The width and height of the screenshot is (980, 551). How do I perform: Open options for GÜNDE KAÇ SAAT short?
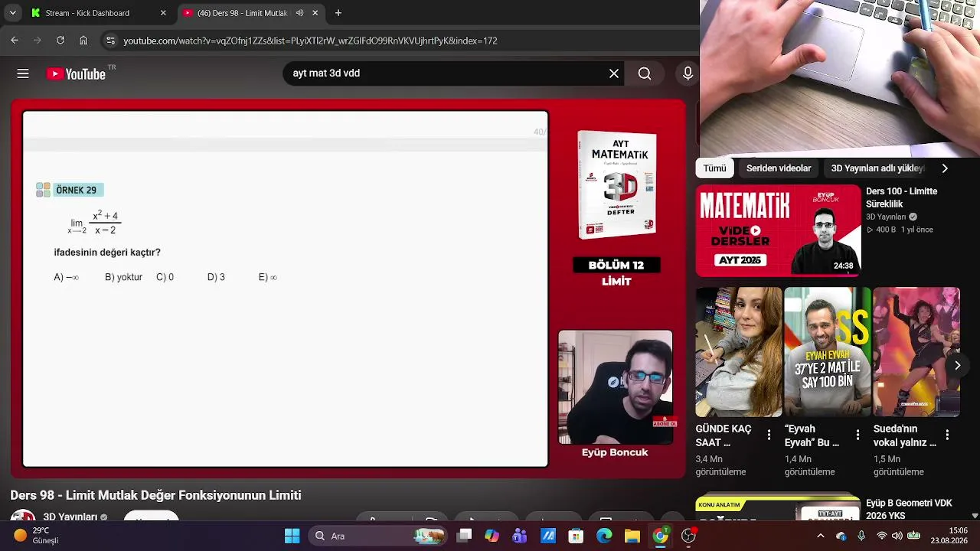pos(769,435)
